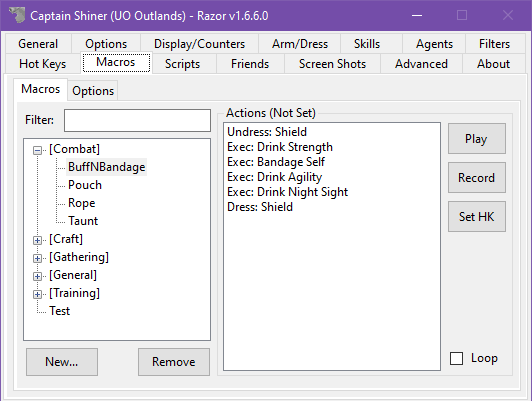Collapse the [Combat] macro folder
Image resolution: width=532 pixels, height=401 pixels.
pyautogui.click(x=37, y=150)
